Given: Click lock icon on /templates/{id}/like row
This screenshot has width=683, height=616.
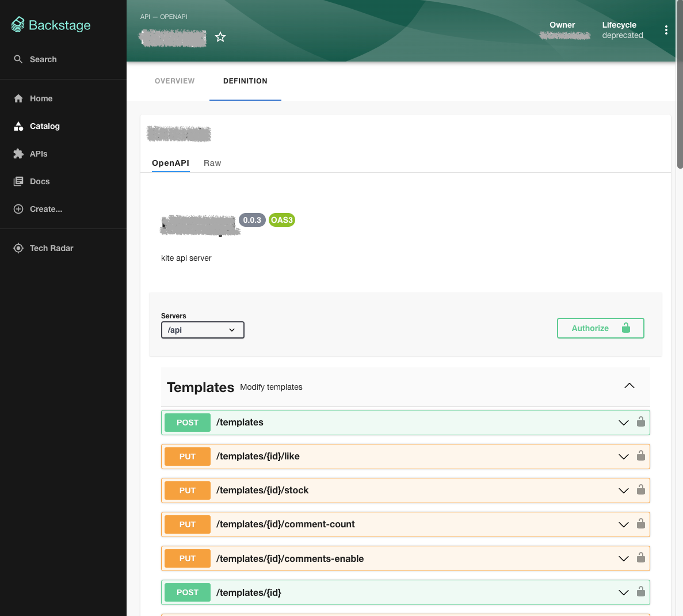Looking at the screenshot, I should point(641,455).
